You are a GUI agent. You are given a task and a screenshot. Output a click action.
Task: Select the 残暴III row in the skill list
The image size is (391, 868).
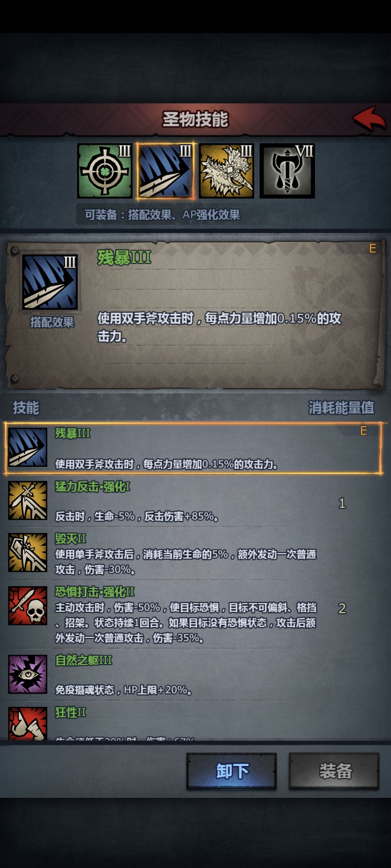tap(193, 448)
